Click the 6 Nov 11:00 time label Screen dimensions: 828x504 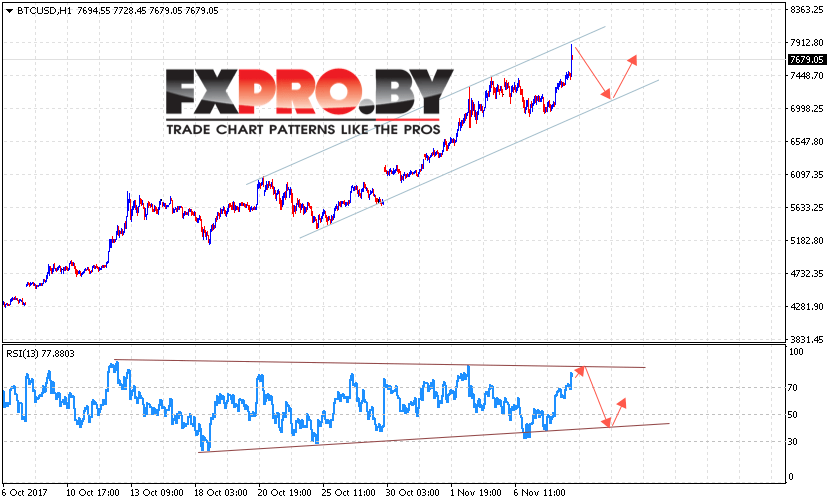coord(540,492)
